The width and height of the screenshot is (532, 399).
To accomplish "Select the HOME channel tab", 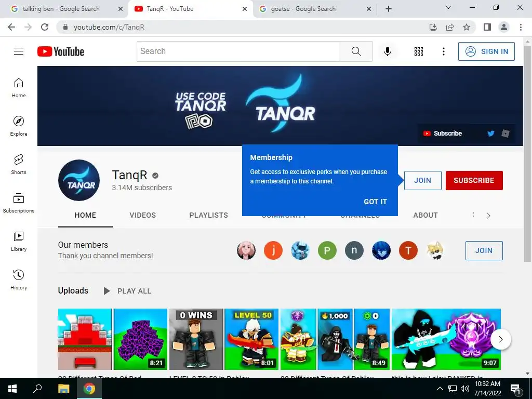I will (x=86, y=215).
